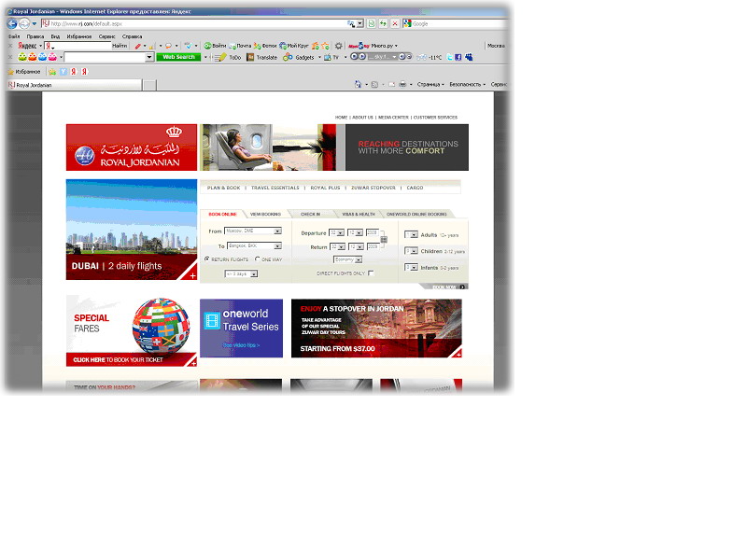
Task: Click the Translate toolbar item
Action: [x=262, y=57]
